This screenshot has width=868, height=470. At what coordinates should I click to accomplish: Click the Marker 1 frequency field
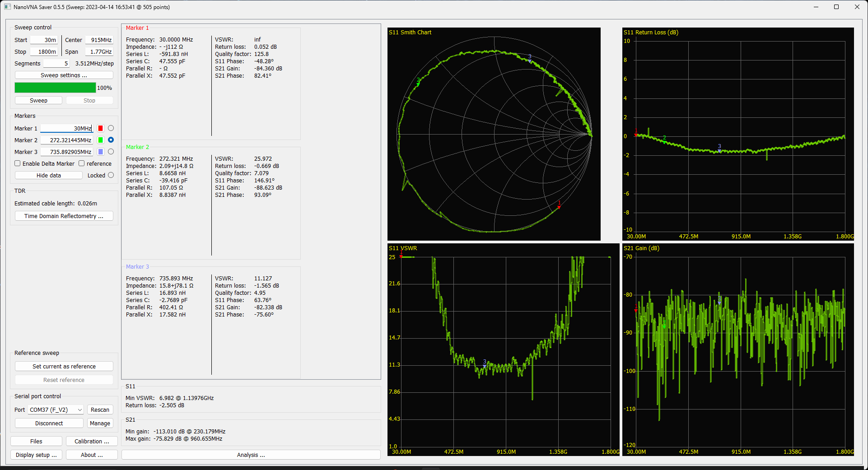coord(67,128)
